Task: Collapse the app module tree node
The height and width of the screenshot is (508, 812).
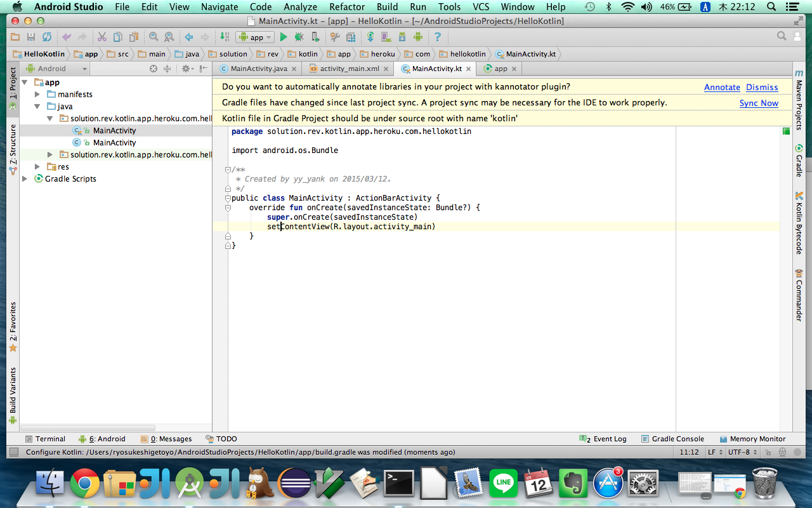Action: click(25, 83)
